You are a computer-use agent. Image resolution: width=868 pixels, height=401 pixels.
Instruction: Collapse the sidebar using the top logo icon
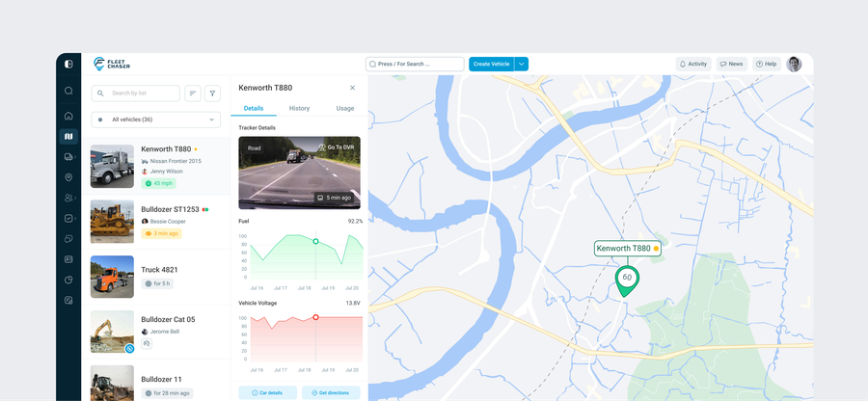(x=68, y=65)
